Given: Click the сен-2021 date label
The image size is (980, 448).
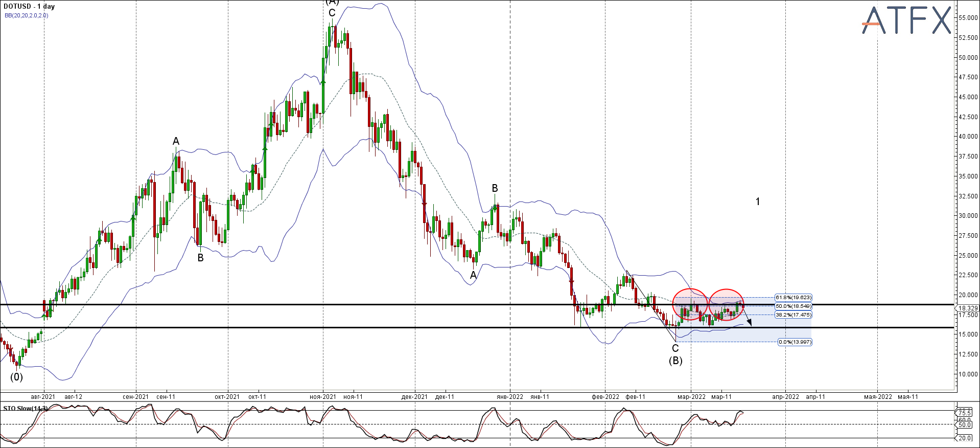Looking at the screenshot, I should tap(136, 396).
